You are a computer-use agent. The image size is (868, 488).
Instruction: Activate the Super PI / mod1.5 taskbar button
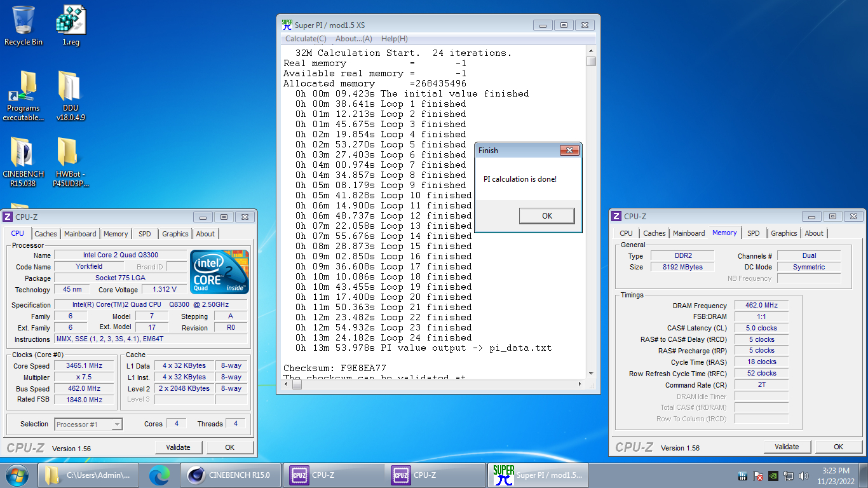(x=539, y=475)
